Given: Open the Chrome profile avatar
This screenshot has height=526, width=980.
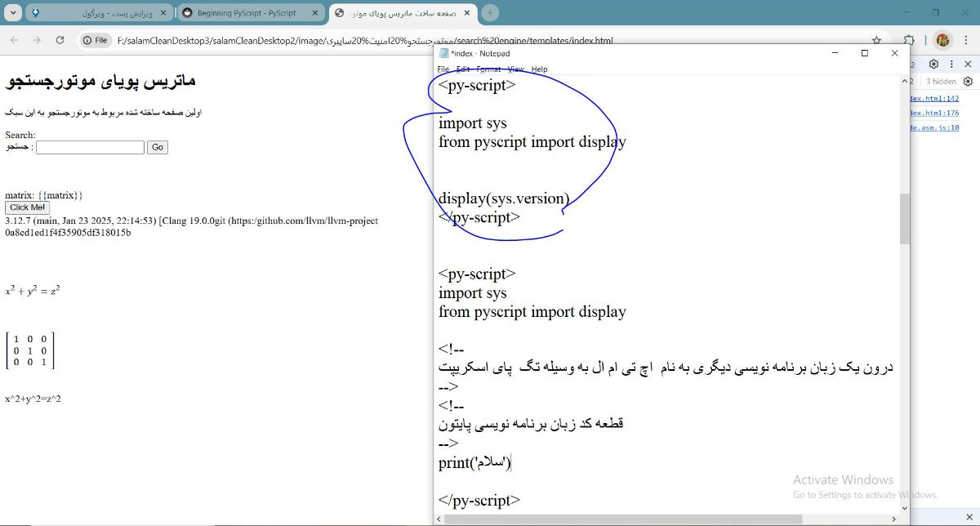Looking at the screenshot, I should pyautogui.click(x=943, y=39).
